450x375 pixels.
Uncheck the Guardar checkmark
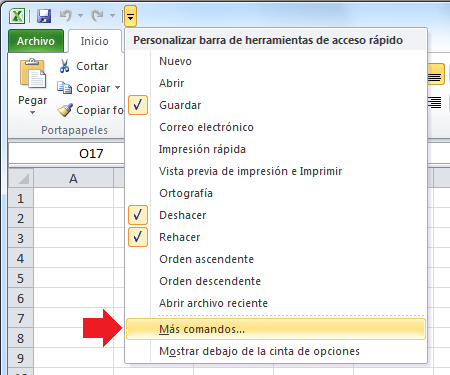[x=138, y=105]
